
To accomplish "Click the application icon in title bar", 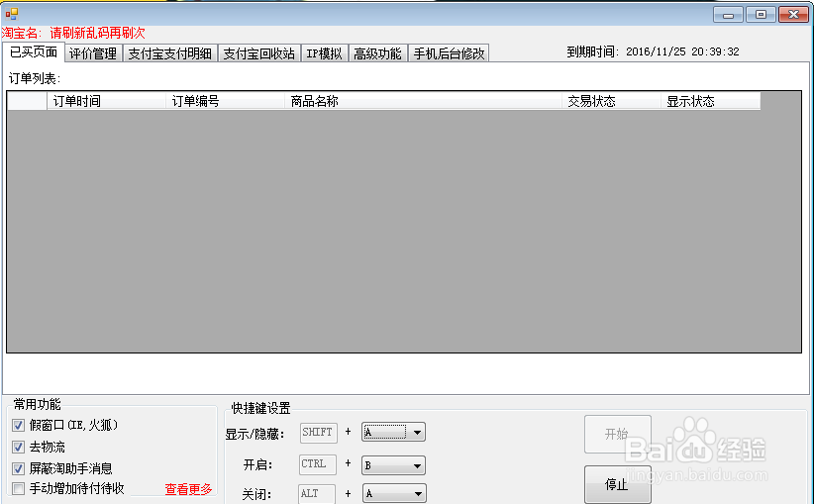I will (x=12, y=14).
